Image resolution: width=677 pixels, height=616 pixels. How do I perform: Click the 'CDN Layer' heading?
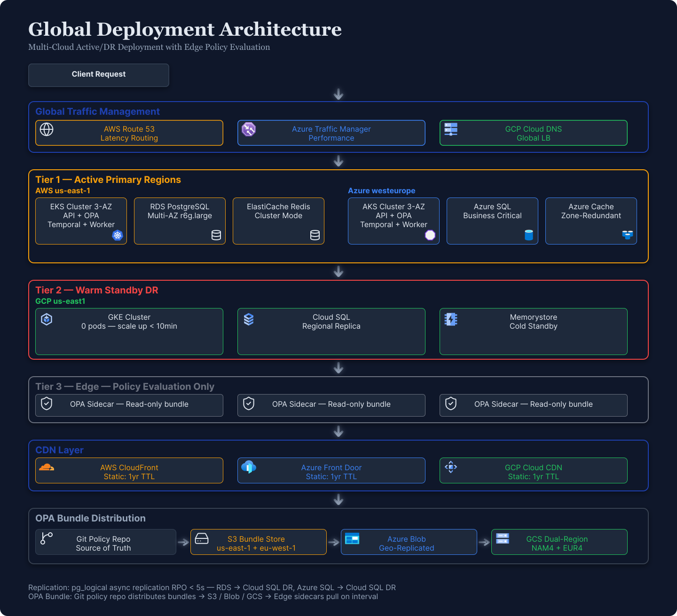pyautogui.click(x=59, y=450)
